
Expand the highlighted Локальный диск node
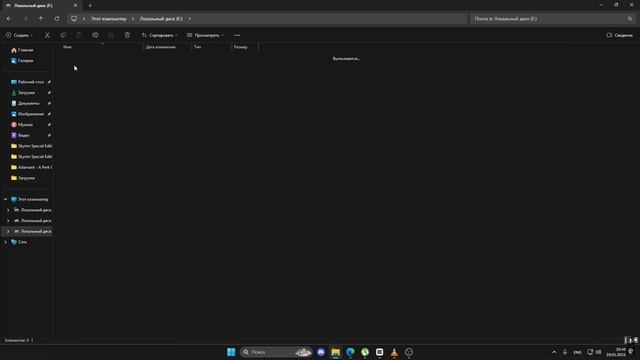coord(8,231)
